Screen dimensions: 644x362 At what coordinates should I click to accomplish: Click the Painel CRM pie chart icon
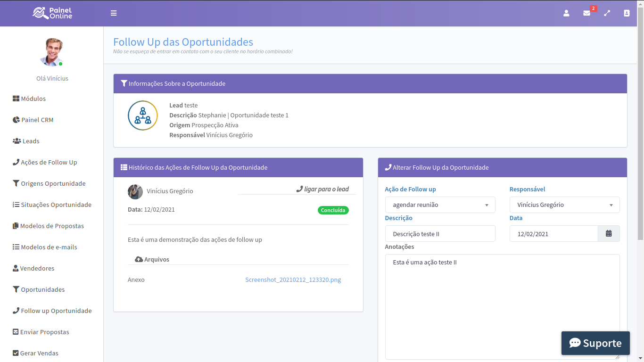pos(16,120)
